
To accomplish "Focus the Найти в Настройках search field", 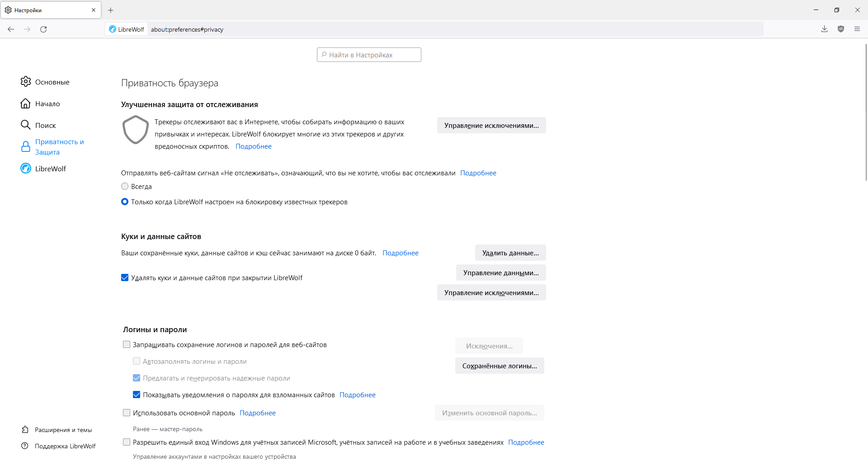I will [x=369, y=55].
